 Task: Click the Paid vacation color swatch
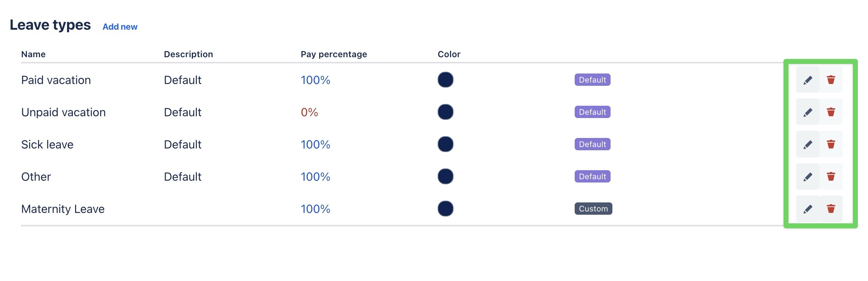tap(446, 80)
